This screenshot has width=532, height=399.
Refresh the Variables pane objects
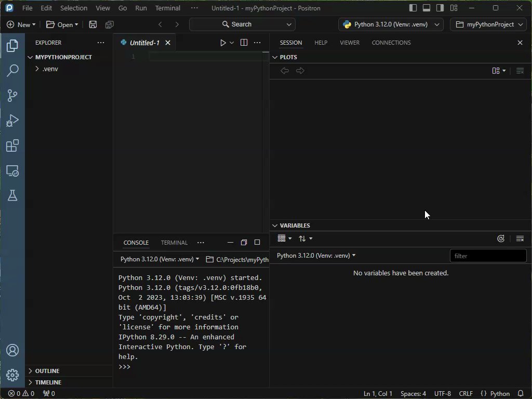pyautogui.click(x=501, y=238)
